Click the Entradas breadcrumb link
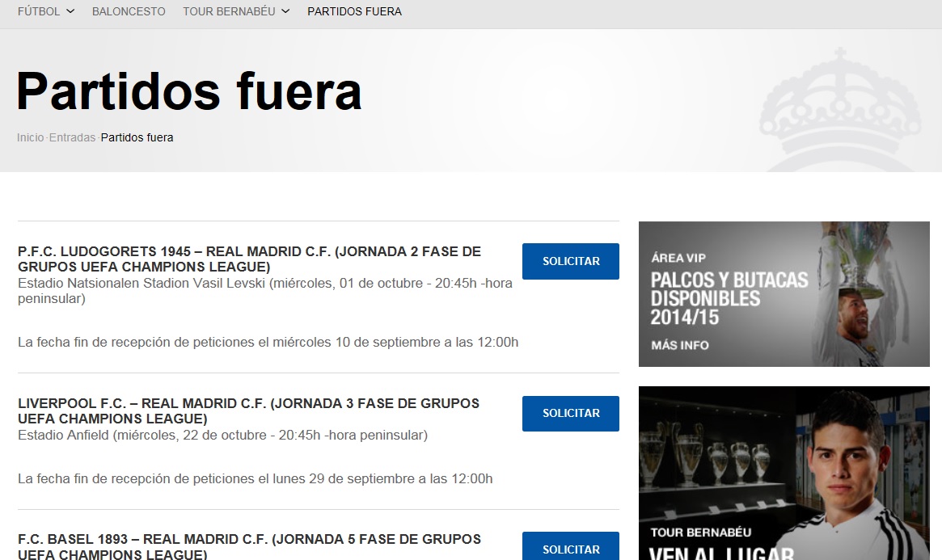 coord(72,137)
